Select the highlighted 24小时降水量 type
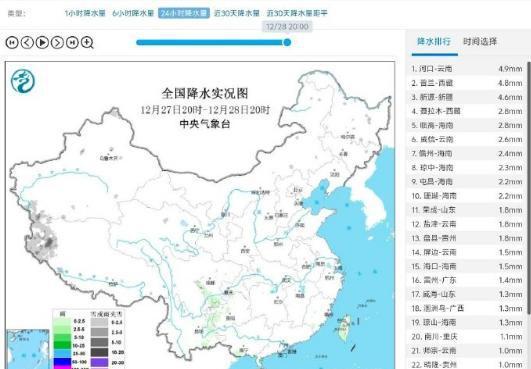Screen dimensions: 531x369 click(x=184, y=13)
